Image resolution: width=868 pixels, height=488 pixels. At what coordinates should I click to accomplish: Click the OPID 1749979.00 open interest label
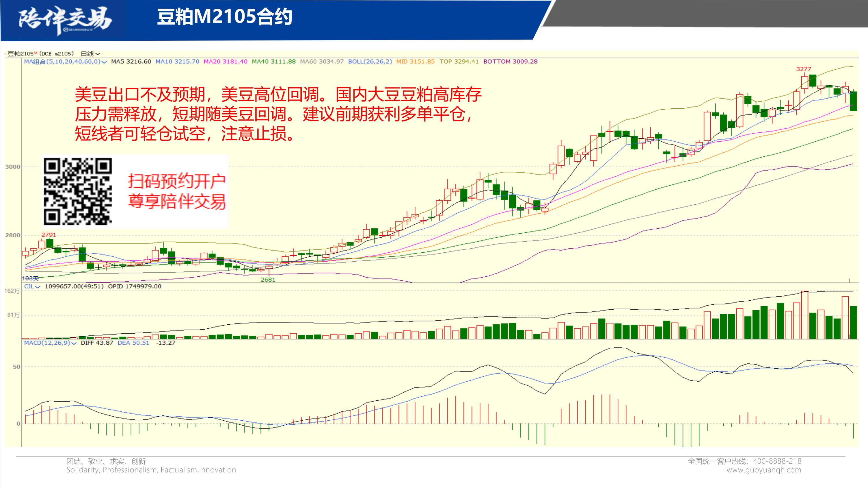[135, 286]
